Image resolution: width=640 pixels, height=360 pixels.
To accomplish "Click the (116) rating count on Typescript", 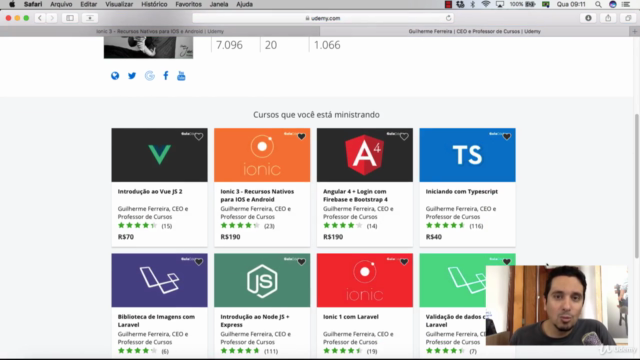I will pos(476,226).
